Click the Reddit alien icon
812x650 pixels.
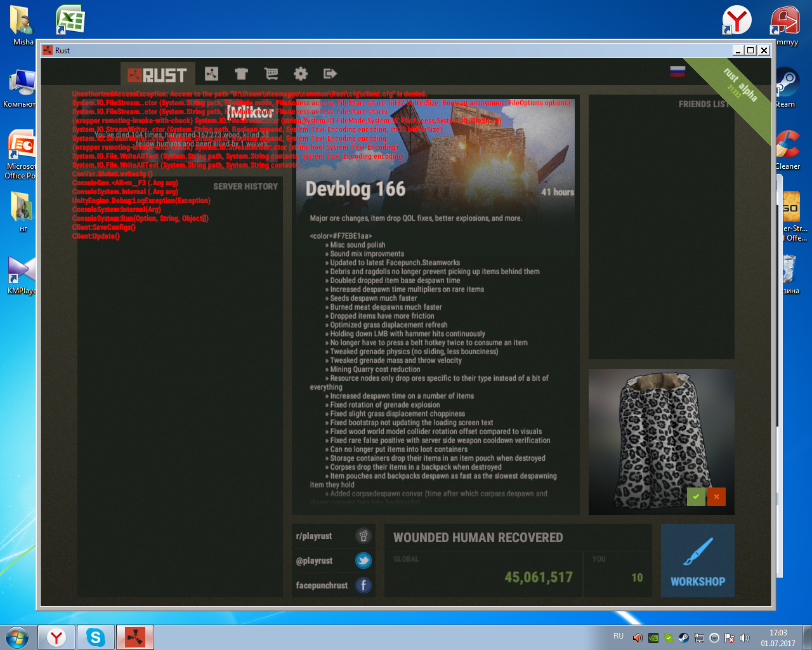pyautogui.click(x=363, y=536)
